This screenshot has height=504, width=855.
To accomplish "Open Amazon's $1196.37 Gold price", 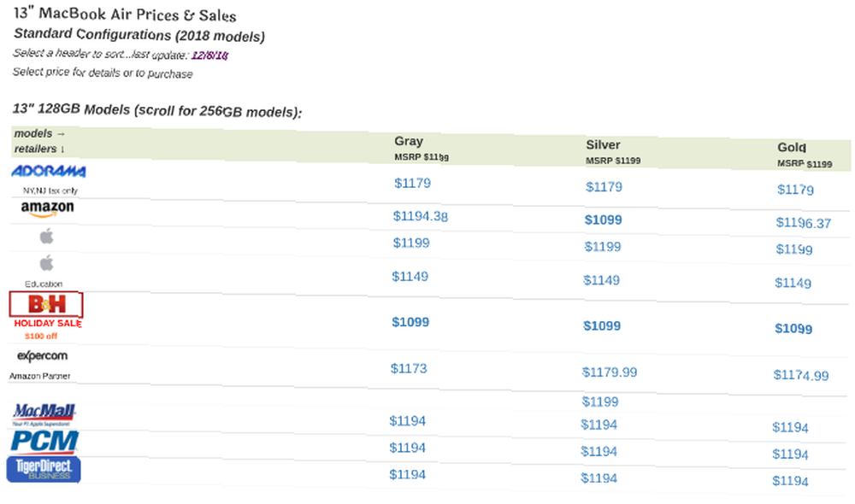I will click(804, 223).
